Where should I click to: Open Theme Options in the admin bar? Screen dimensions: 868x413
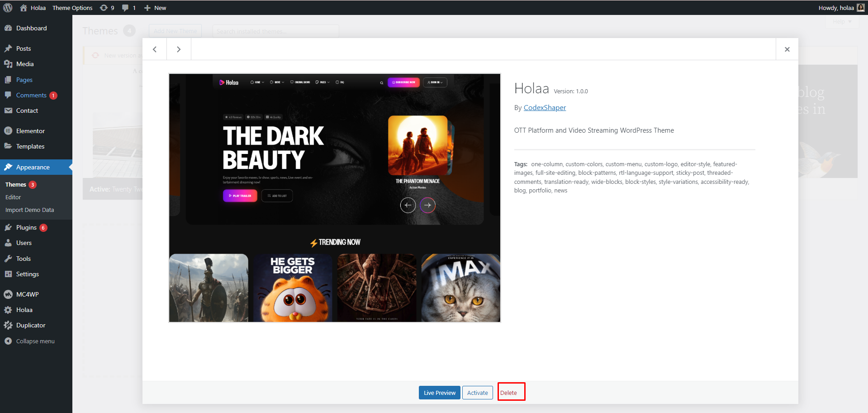pyautogui.click(x=72, y=8)
